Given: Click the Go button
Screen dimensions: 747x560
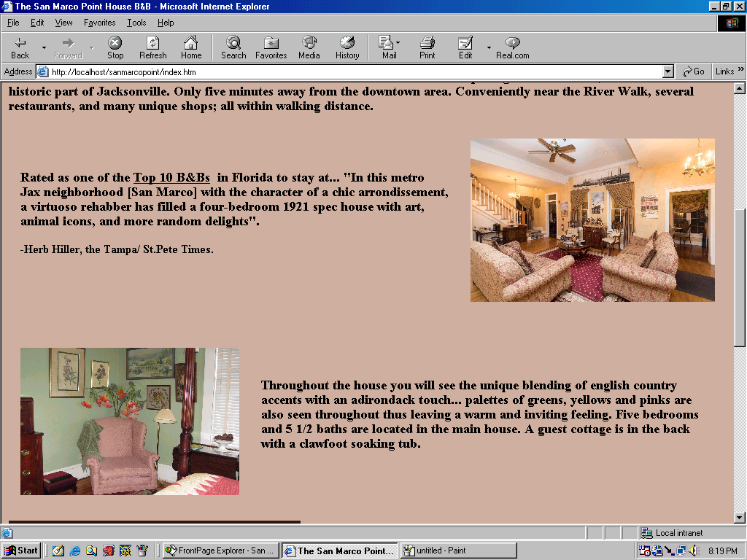Looking at the screenshot, I should [x=693, y=71].
